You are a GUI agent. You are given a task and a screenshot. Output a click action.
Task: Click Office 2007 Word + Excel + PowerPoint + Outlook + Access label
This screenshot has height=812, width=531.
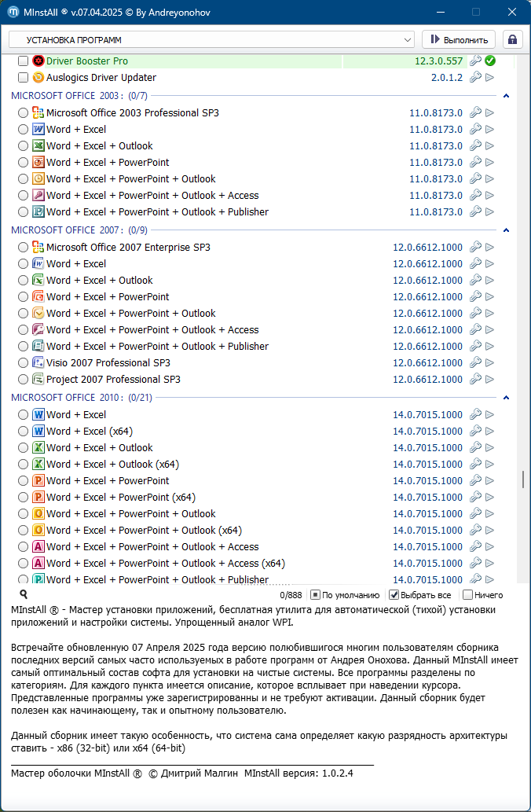(152, 330)
